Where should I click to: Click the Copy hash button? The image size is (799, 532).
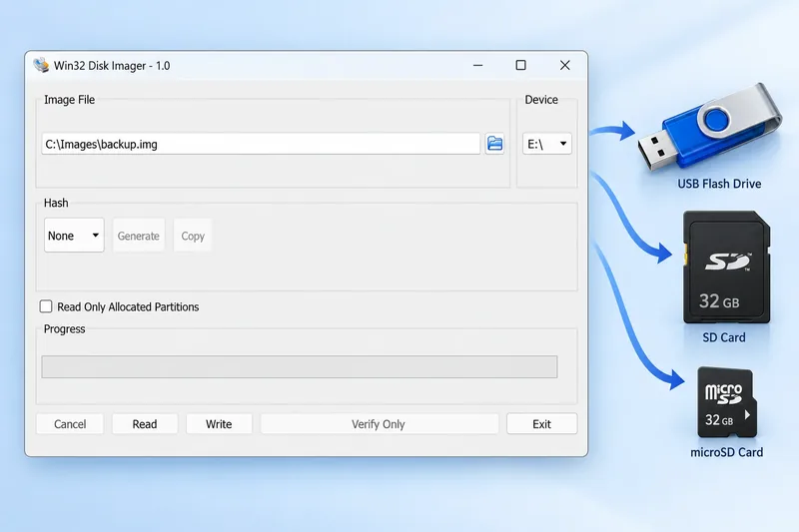[x=193, y=236]
